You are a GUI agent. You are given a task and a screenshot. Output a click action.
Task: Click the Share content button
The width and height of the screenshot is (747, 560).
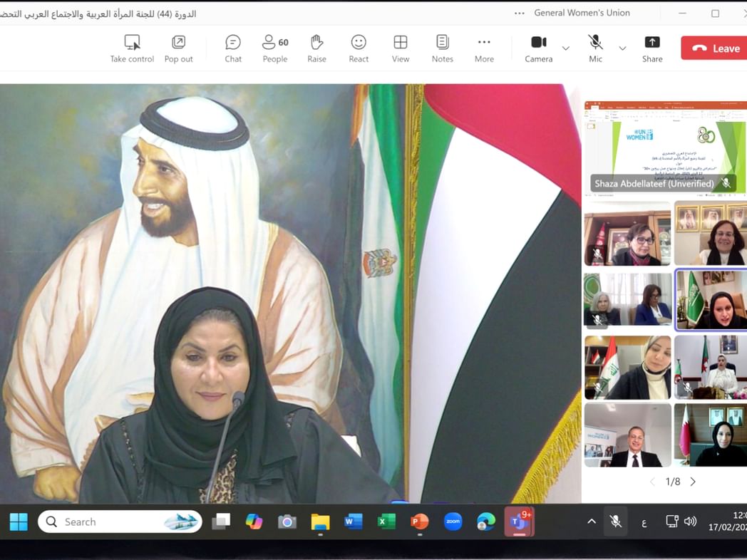652,48
